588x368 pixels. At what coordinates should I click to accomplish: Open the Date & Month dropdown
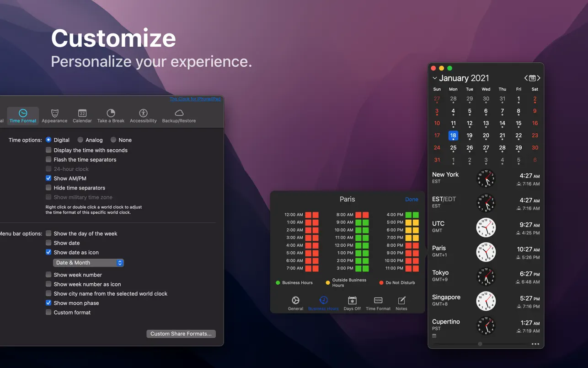click(88, 263)
